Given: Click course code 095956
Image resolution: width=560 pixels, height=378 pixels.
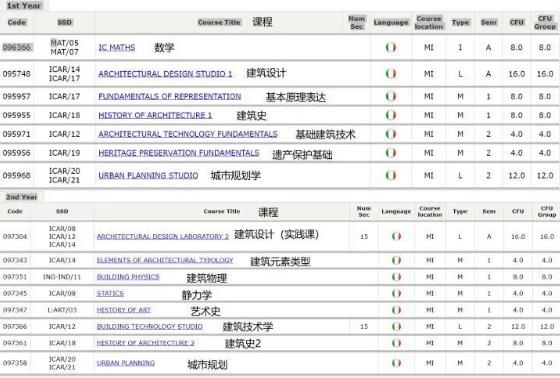Looking at the screenshot, I should [x=17, y=153].
